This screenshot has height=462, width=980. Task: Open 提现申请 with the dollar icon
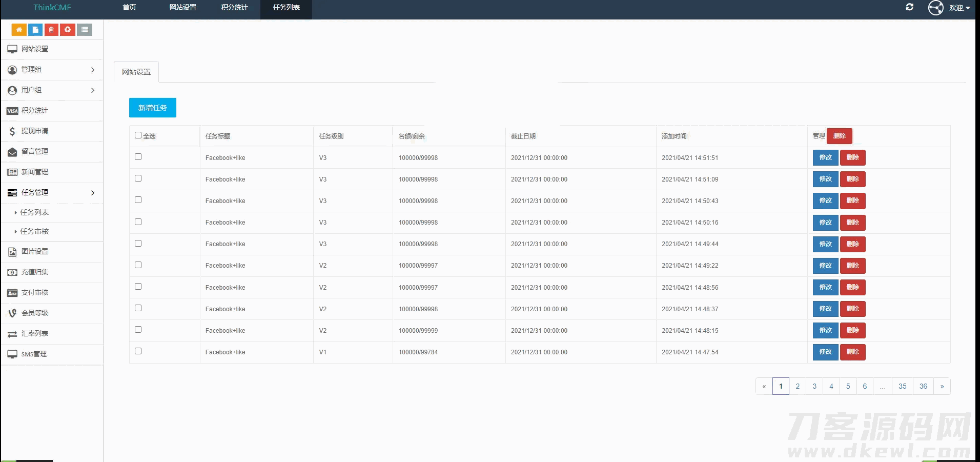click(34, 131)
